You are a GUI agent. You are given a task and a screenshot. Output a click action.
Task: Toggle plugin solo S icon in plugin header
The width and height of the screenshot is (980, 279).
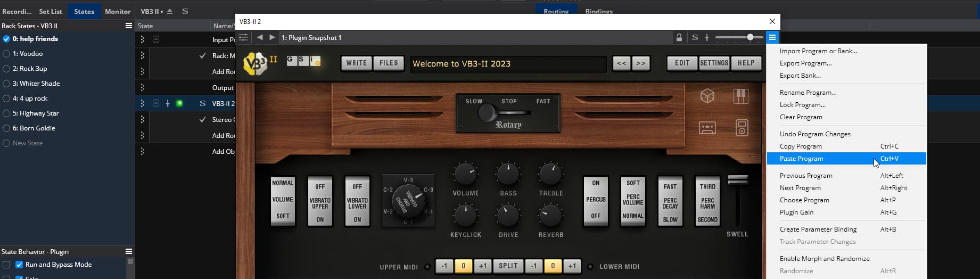pyautogui.click(x=695, y=37)
